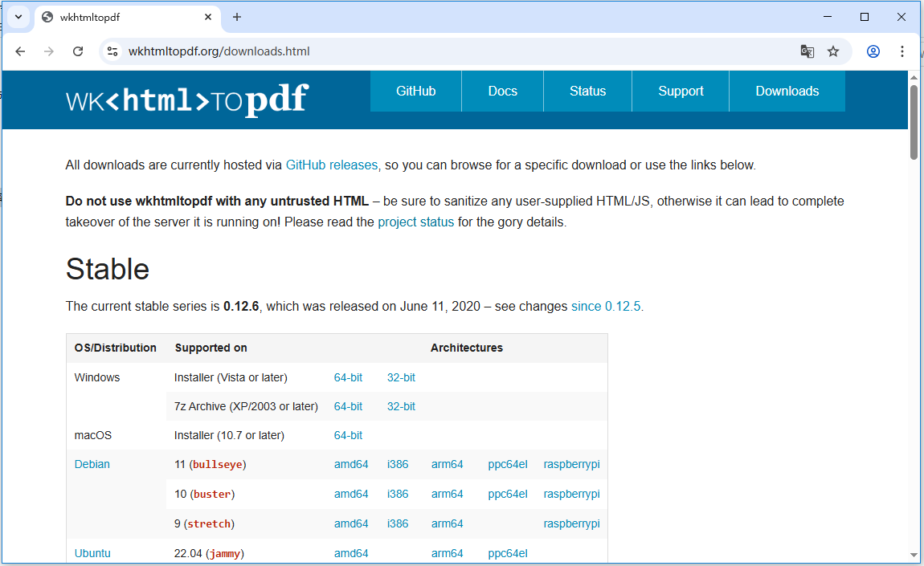Screen dimensions: 924x566
Task: Bookmark this page with the star icon
Action: point(832,51)
